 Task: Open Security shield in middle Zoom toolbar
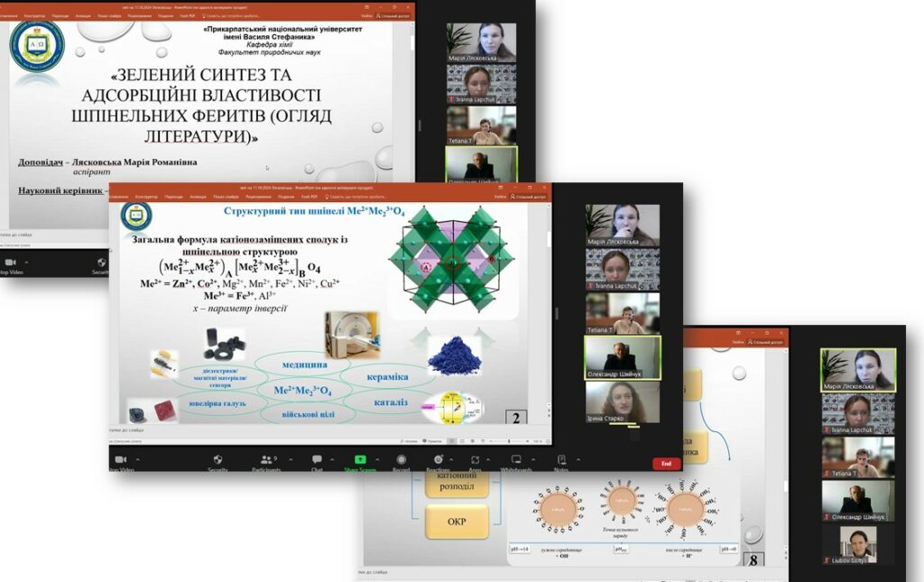217,459
